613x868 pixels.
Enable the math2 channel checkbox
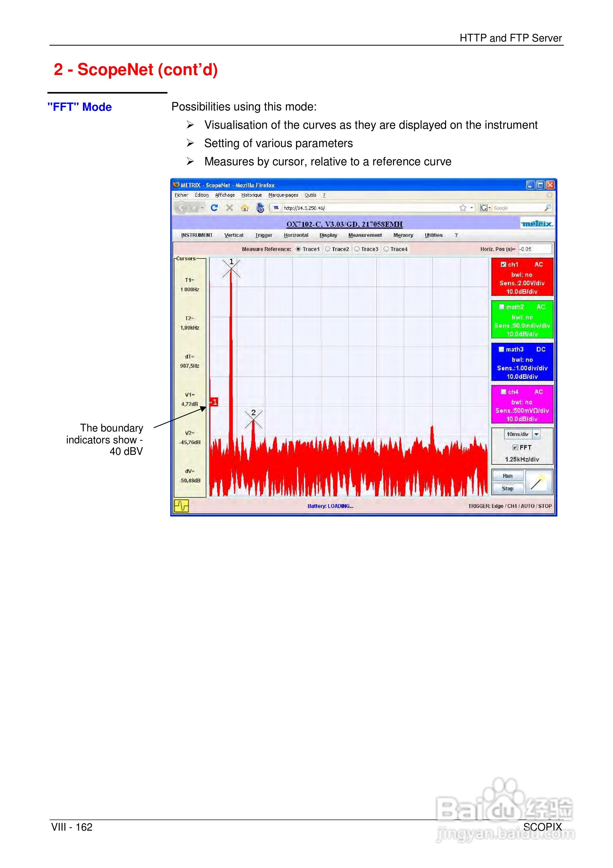click(501, 307)
